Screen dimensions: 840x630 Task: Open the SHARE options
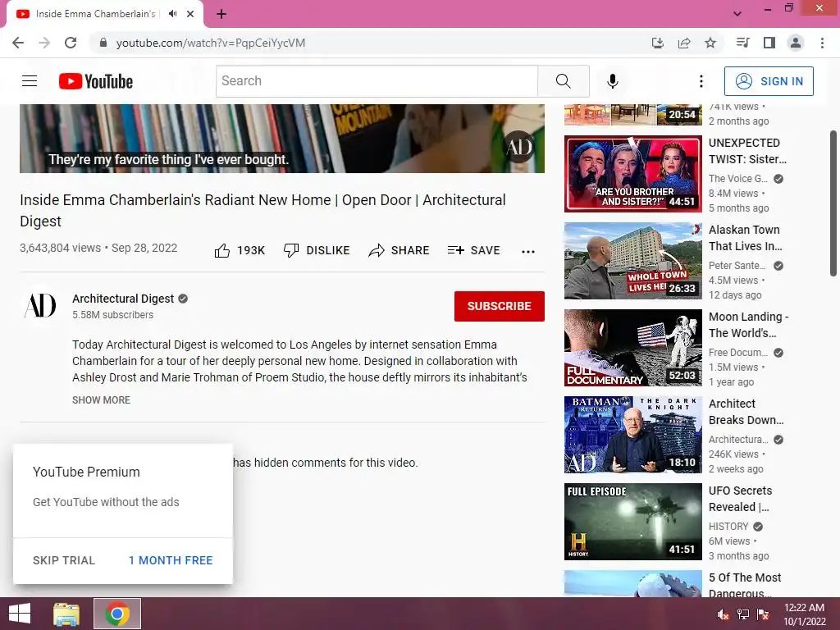point(399,250)
